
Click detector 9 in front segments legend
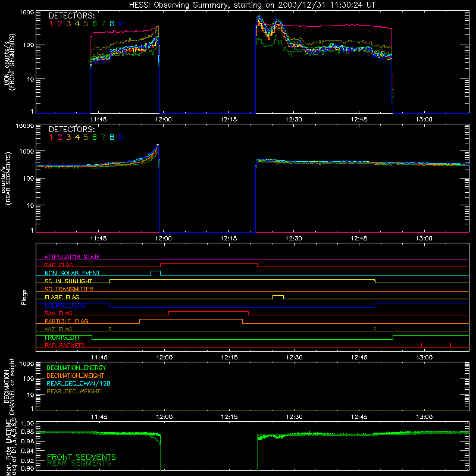click(x=121, y=24)
